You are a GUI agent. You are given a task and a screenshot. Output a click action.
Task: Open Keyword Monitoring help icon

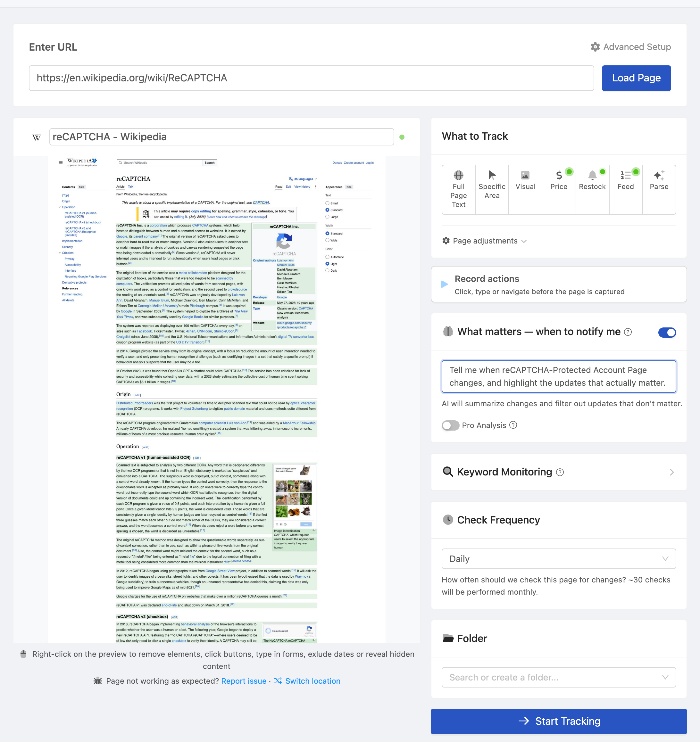[x=560, y=472]
